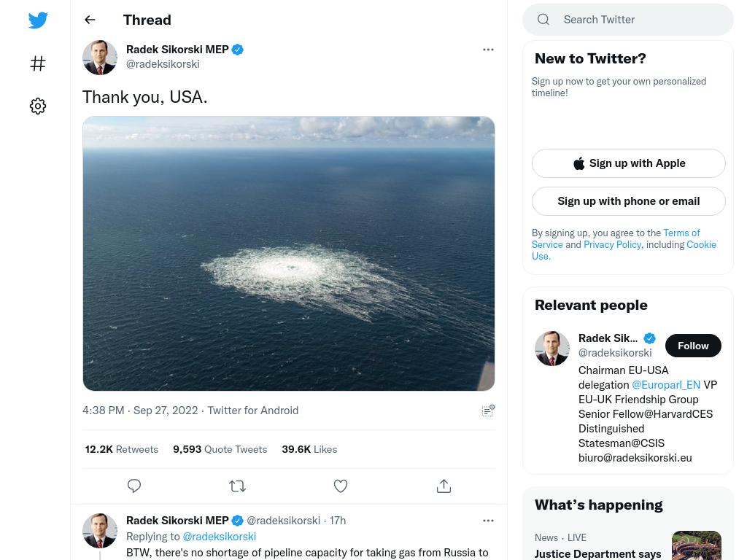
Task: Click into the Search Twitter field
Action: [x=635, y=20]
